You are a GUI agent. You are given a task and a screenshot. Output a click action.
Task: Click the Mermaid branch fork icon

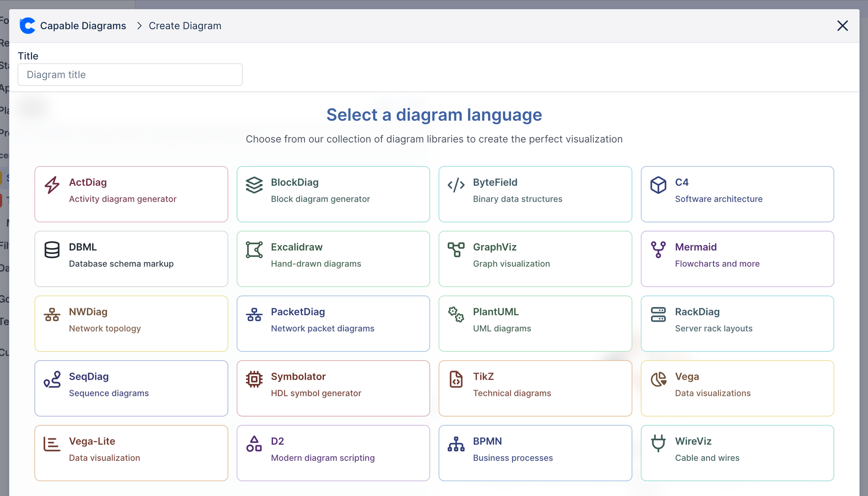658,250
